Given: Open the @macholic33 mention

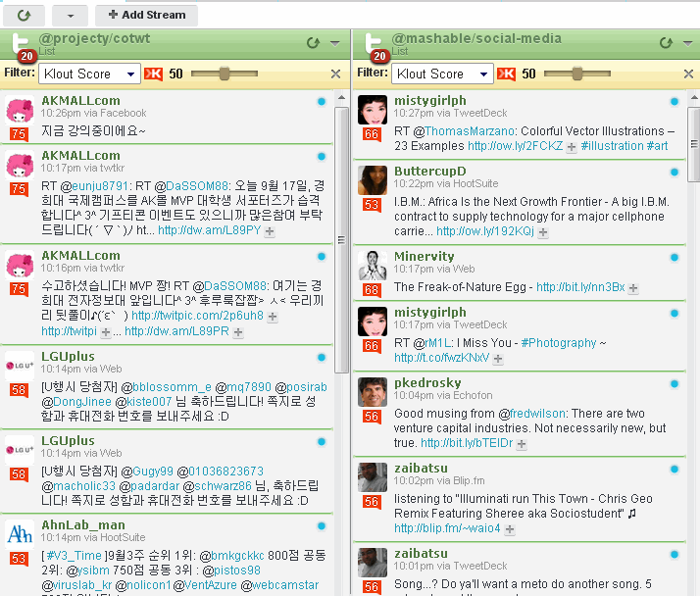Looking at the screenshot, I should pyautogui.click(x=78, y=486).
